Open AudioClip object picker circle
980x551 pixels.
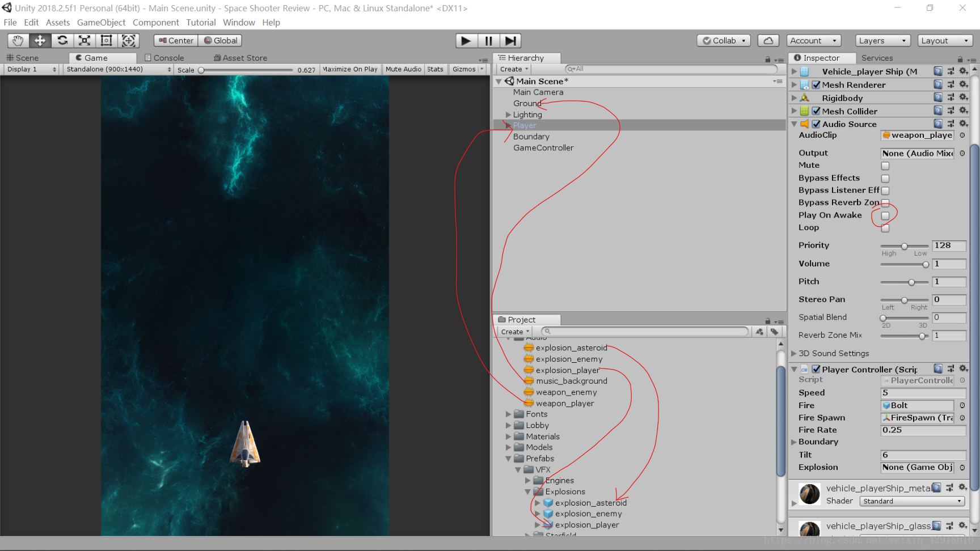[962, 135]
